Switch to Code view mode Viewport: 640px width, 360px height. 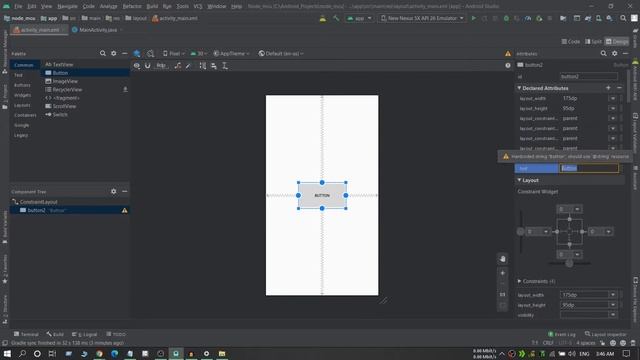pyautogui.click(x=571, y=42)
